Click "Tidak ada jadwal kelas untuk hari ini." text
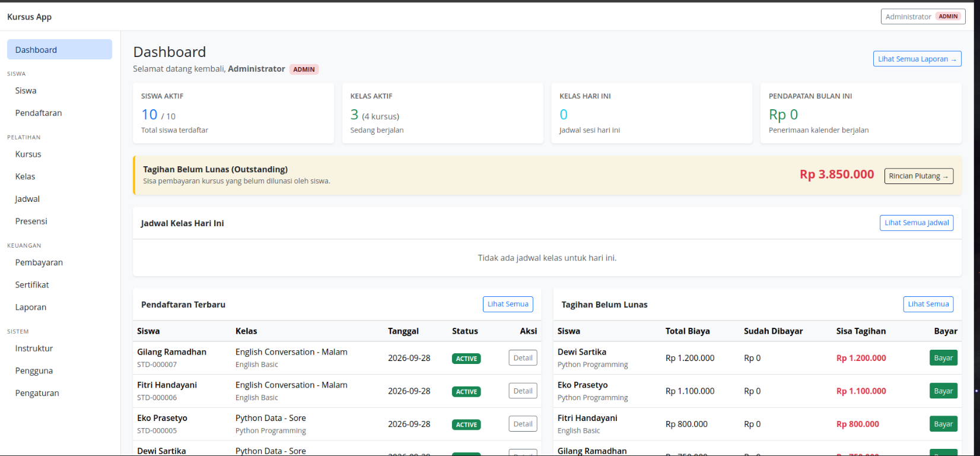Image resolution: width=980 pixels, height=456 pixels. (x=547, y=258)
